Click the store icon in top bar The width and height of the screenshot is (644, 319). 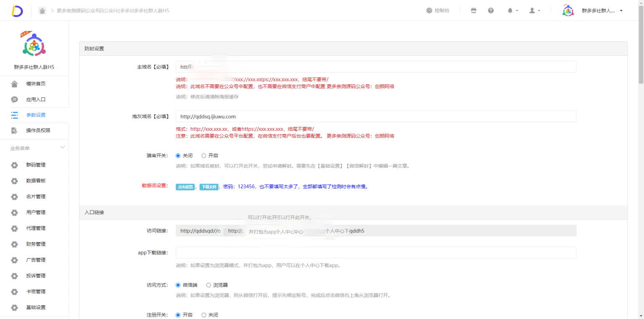[x=473, y=10]
